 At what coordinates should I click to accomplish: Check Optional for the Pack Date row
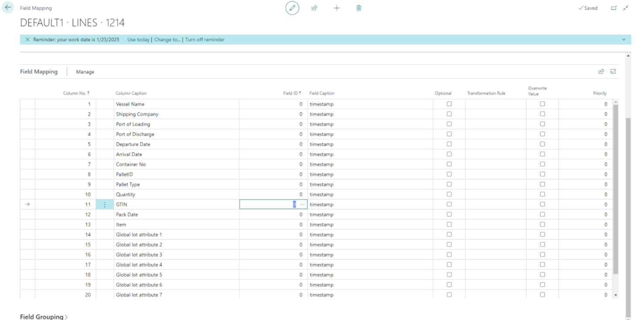(x=449, y=214)
